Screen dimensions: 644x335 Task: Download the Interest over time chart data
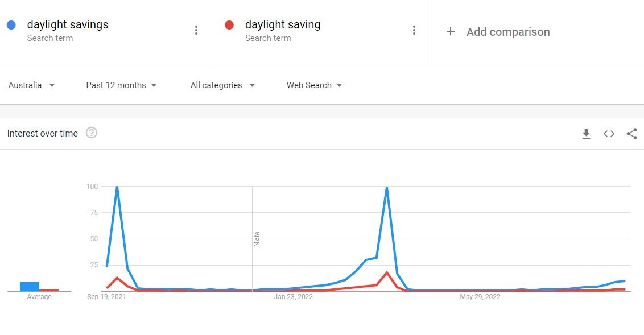point(586,134)
